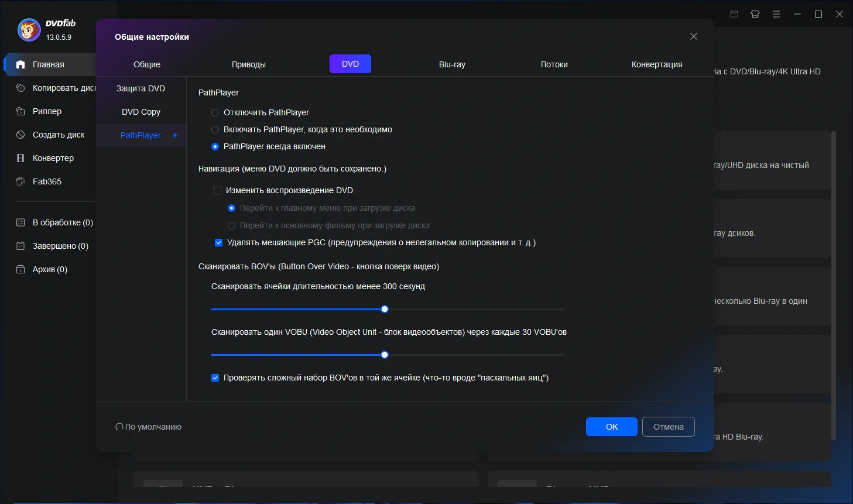This screenshot has width=853, height=504.
Task: Click the reset icon beside По умолчанию
Action: point(119,427)
